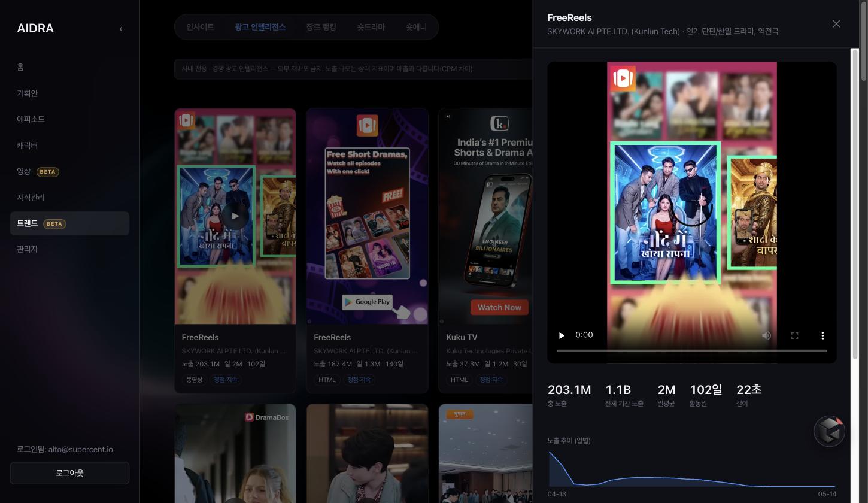The height and width of the screenshot is (503, 868).
Task: Open the DramaBox ad card thumbnail
Action: pos(235,453)
